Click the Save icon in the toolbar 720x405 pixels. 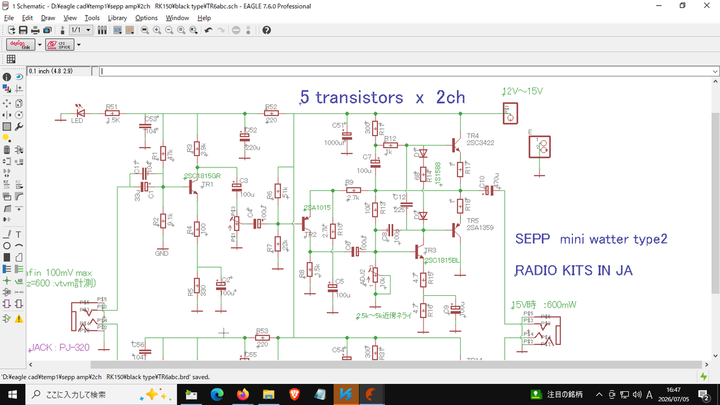(23, 30)
